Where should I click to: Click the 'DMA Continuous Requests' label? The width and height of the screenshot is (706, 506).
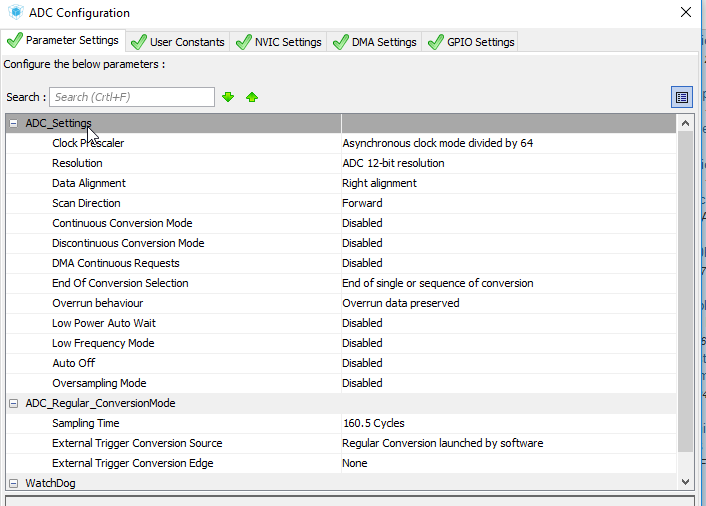(x=116, y=263)
